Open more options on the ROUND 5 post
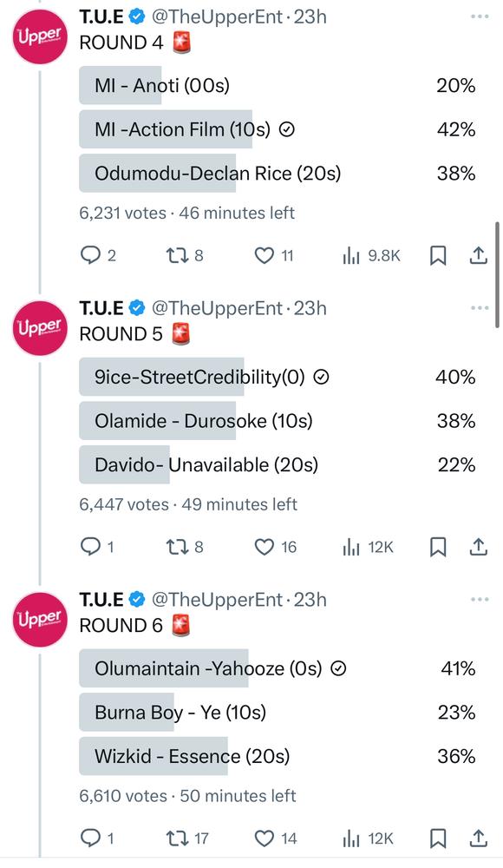This screenshot has height=868, width=503. tap(480, 308)
